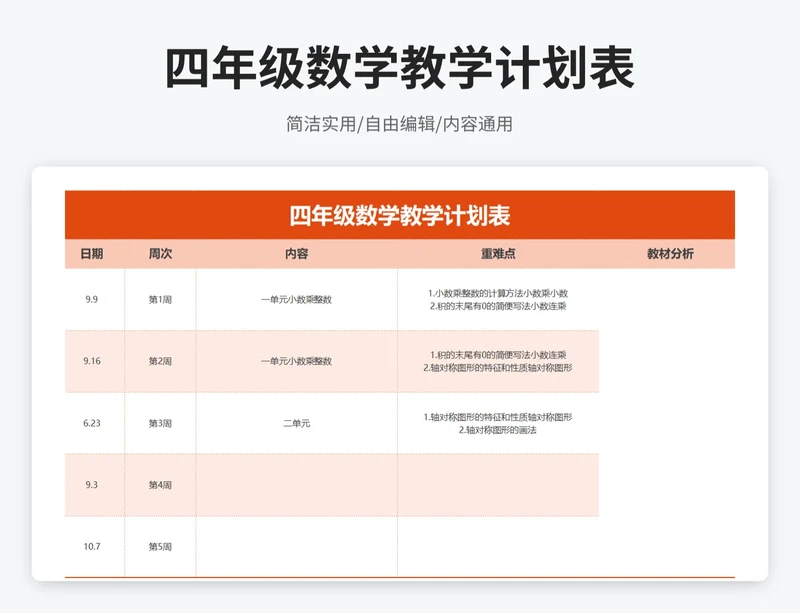Select the empty 重难点 cell in 第4周 row
This screenshot has width=800, height=613.
click(x=498, y=485)
